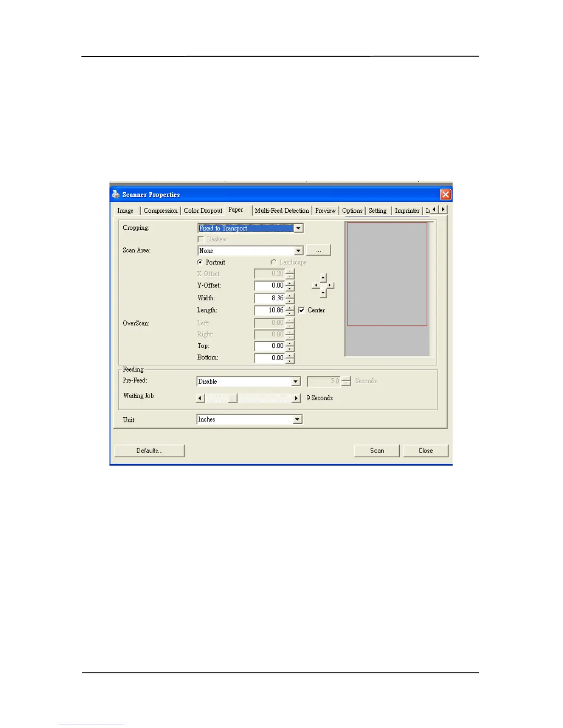563x728 pixels.
Task: Click the Paper tab
Action: click(x=236, y=210)
